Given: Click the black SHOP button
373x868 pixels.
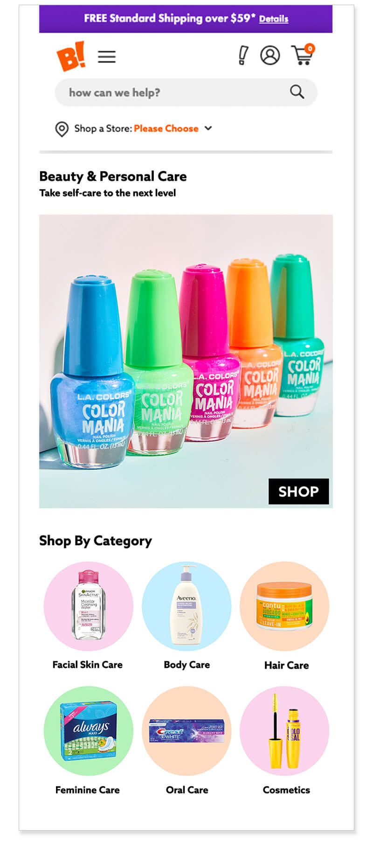Looking at the screenshot, I should 298,491.
